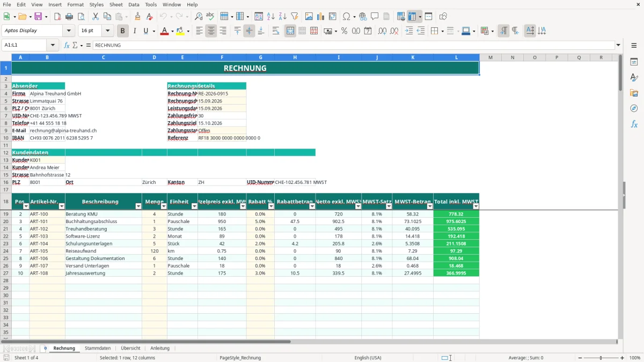644x362 pixels.
Task: Open sidebar Properties panel icon
Action: [634, 62]
